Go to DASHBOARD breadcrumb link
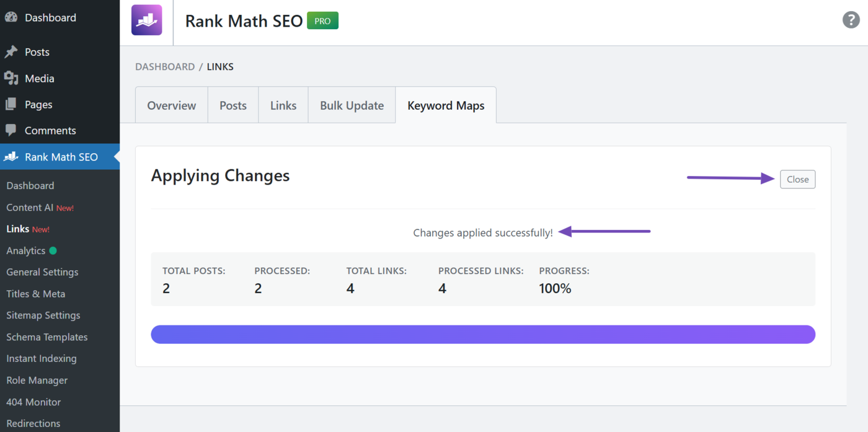Screen dimensions: 868x432 point(165,66)
